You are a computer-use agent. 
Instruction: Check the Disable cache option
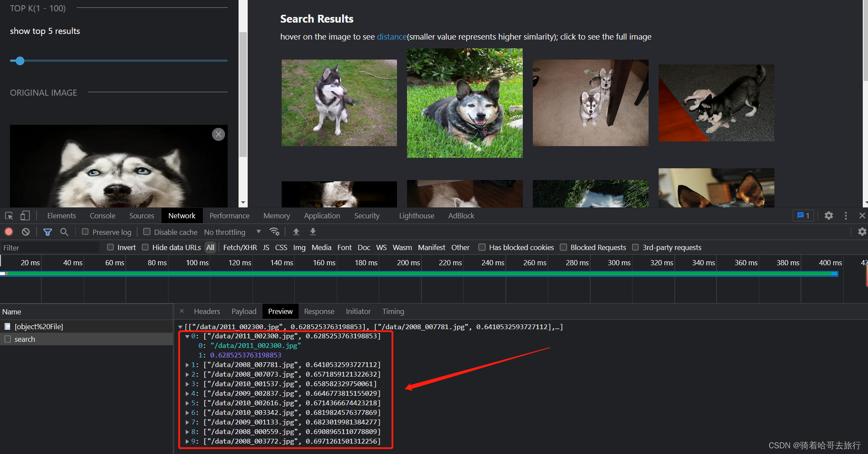[x=147, y=232]
